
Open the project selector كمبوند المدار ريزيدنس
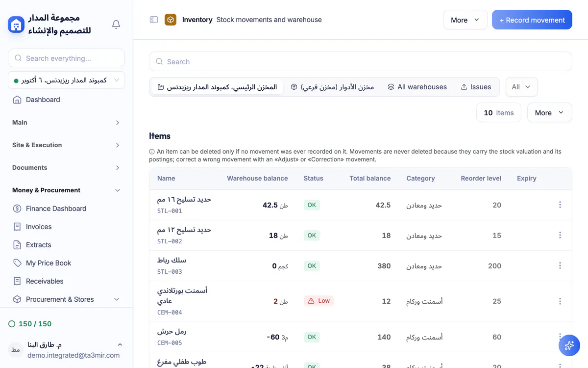coord(67,80)
